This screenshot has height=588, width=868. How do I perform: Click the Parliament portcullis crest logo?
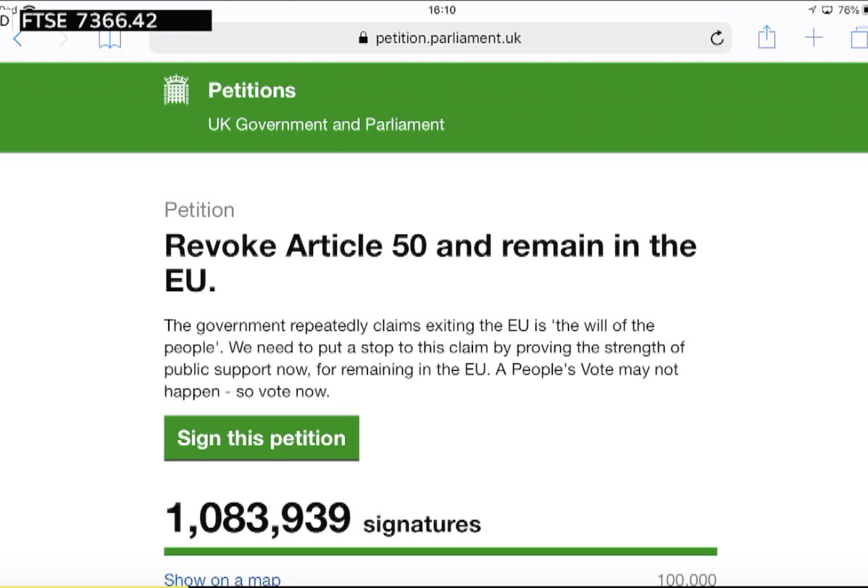click(177, 91)
